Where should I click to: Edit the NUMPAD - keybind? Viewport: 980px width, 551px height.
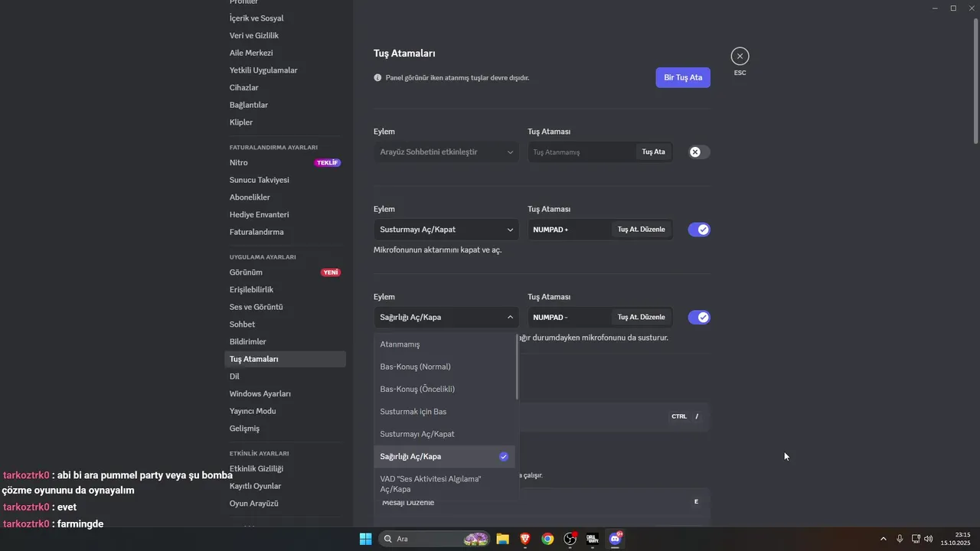[641, 317]
